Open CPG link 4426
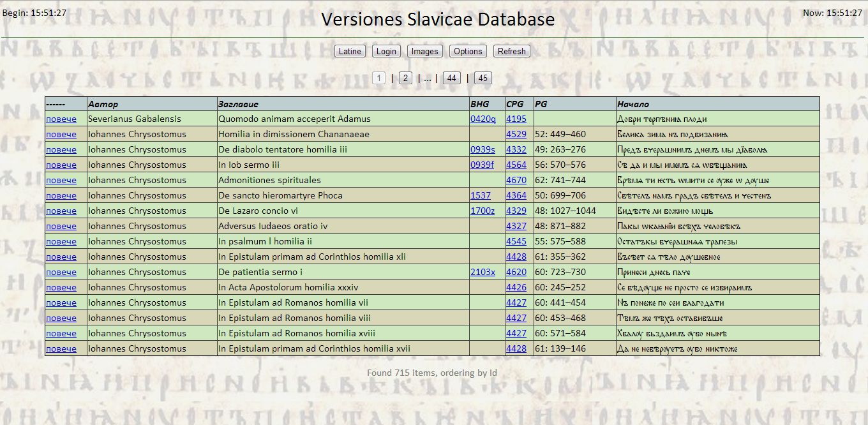868x425 pixels. click(x=516, y=287)
